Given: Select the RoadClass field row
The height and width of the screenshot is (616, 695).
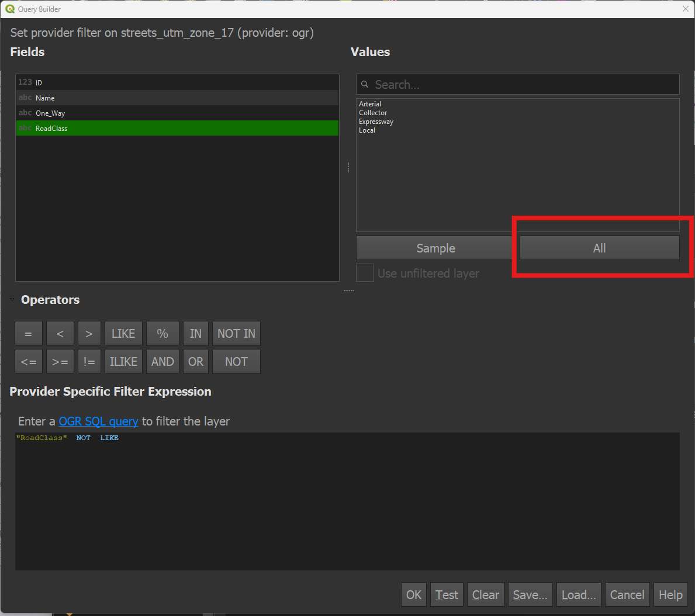Looking at the screenshot, I should point(177,128).
